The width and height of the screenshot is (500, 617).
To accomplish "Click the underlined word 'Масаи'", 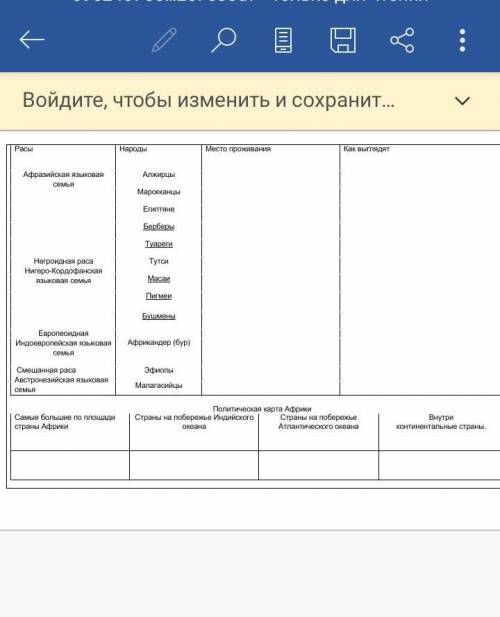I will [159, 279].
